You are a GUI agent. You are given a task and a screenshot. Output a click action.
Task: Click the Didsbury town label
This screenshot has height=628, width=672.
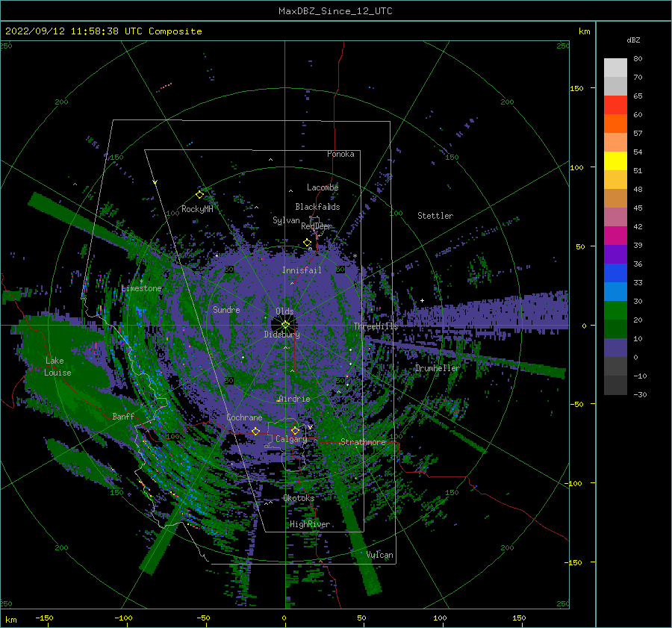click(x=282, y=335)
